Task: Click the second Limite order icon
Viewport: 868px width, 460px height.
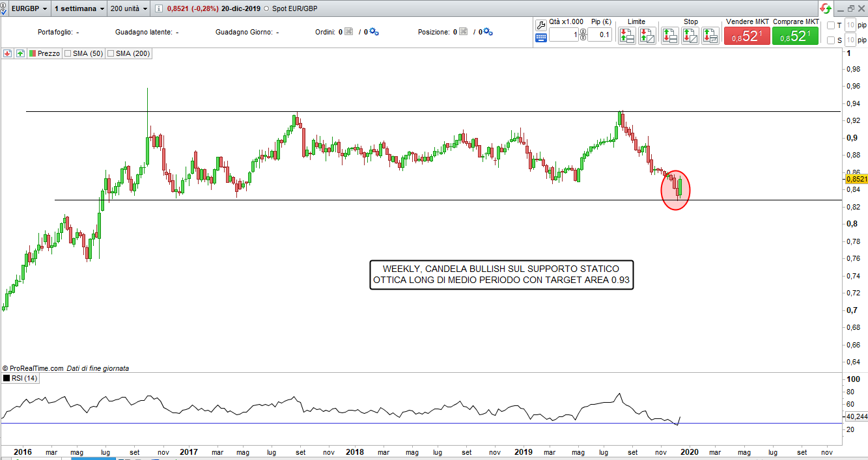Action: tap(647, 36)
